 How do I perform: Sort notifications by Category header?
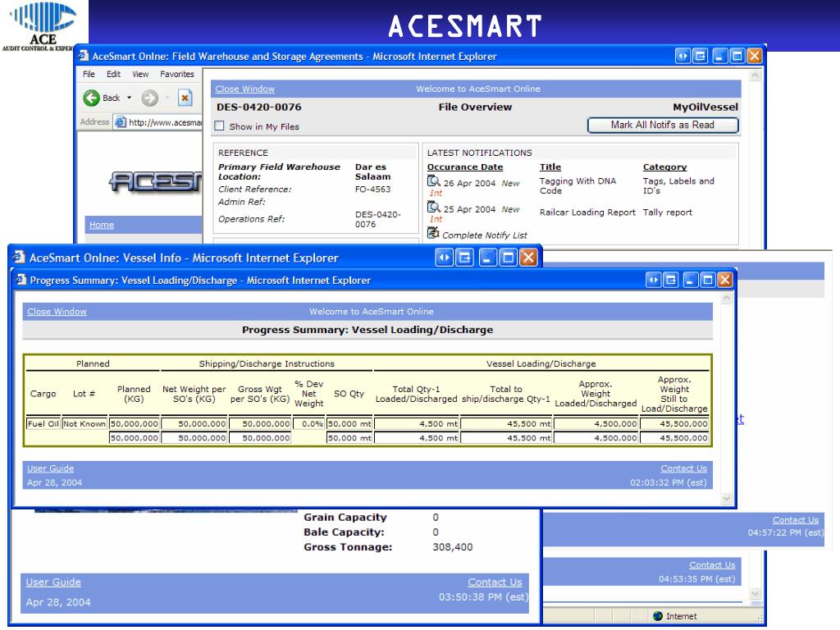pyautogui.click(x=664, y=167)
